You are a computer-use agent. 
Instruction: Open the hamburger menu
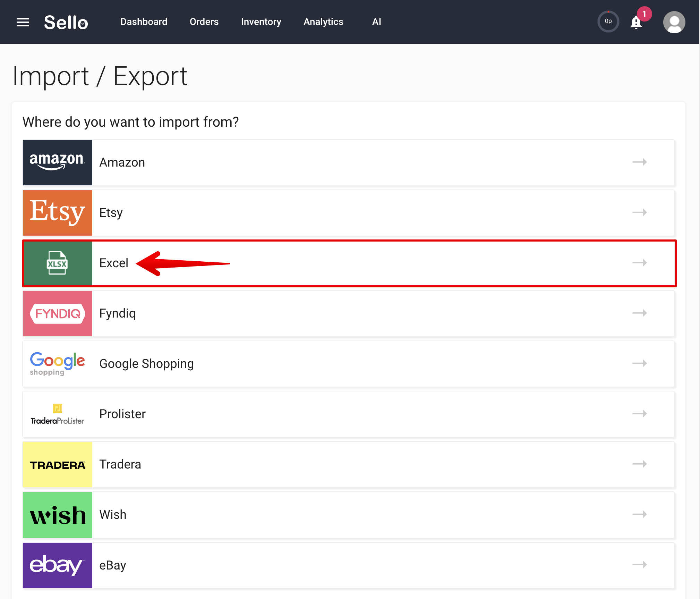pyautogui.click(x=23, y=22)
